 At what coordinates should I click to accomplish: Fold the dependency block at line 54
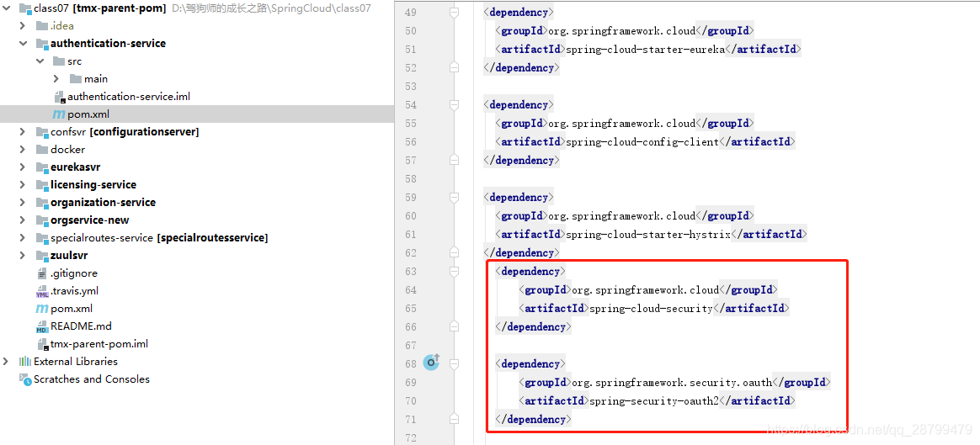click(x=455, y=104)
